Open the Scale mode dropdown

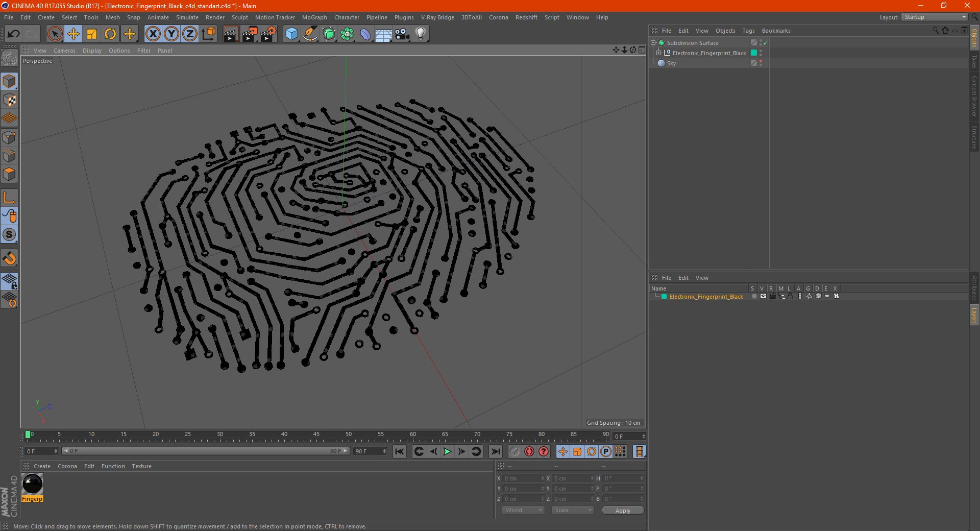coord(573,510)
